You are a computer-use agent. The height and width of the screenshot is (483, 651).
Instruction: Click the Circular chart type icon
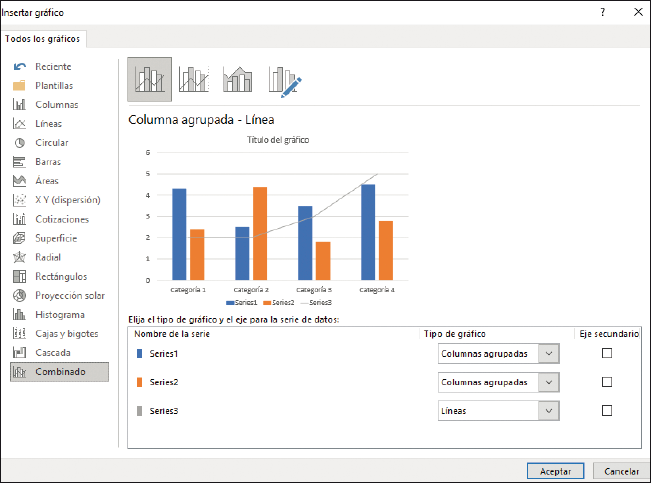point(19,143)
